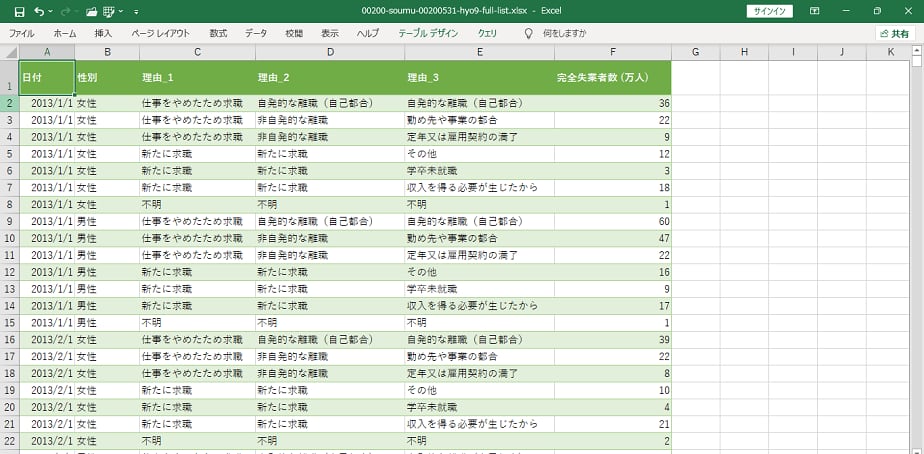Select cell F10 showing 47
Screen dimensions: 924x454
click(x=613, y=239)
